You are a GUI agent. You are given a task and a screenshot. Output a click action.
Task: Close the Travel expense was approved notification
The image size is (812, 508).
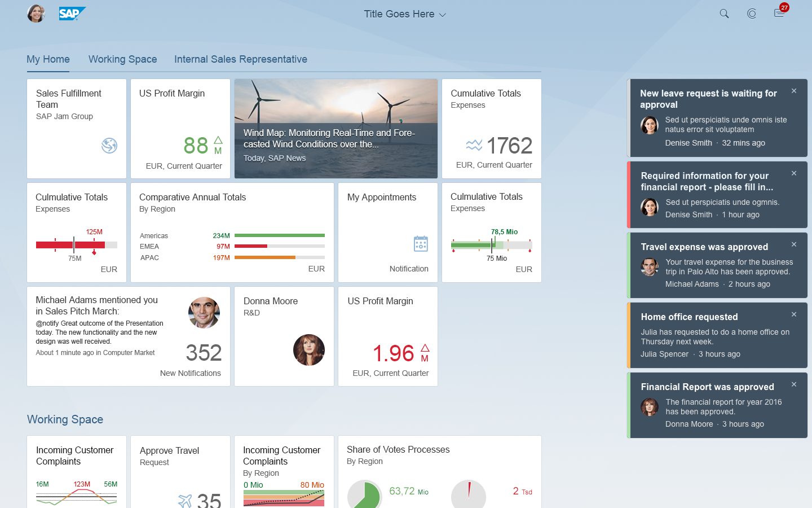coord(794,244)
